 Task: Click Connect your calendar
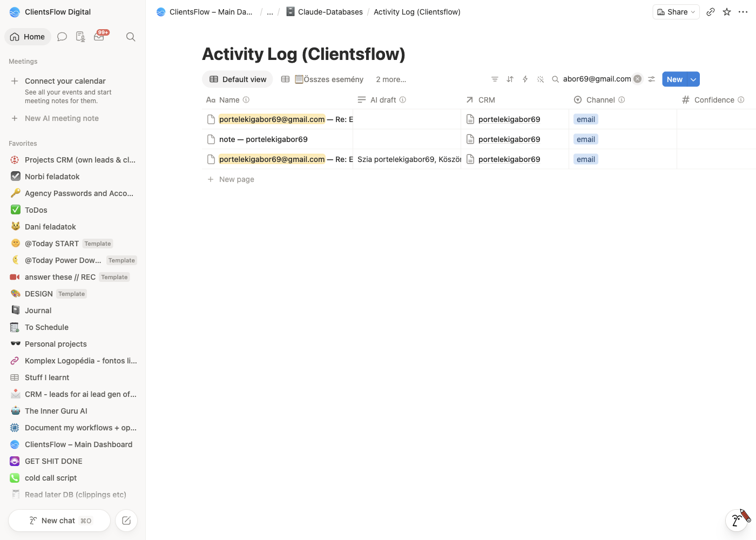tap(65, 81)
